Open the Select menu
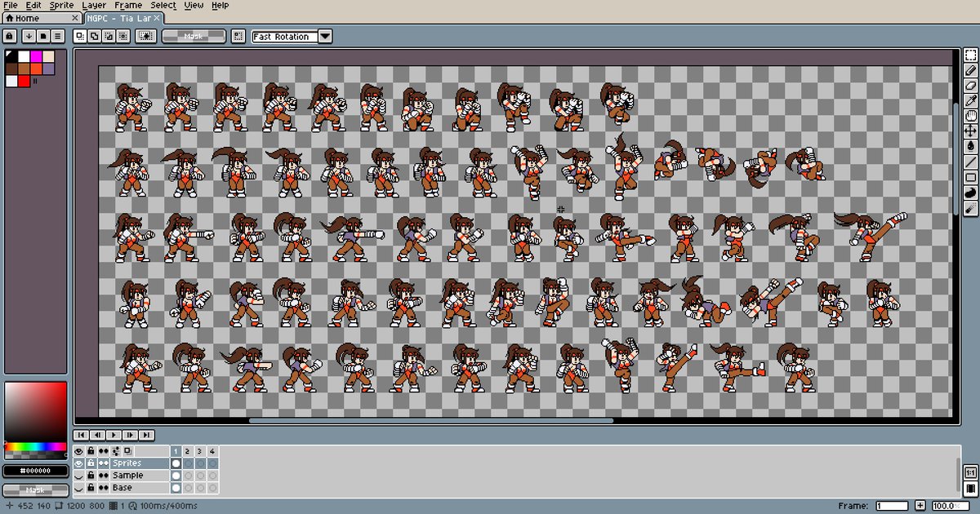This screenshot has height=514, width=980. pyautogui.click(x=163, y=5)
